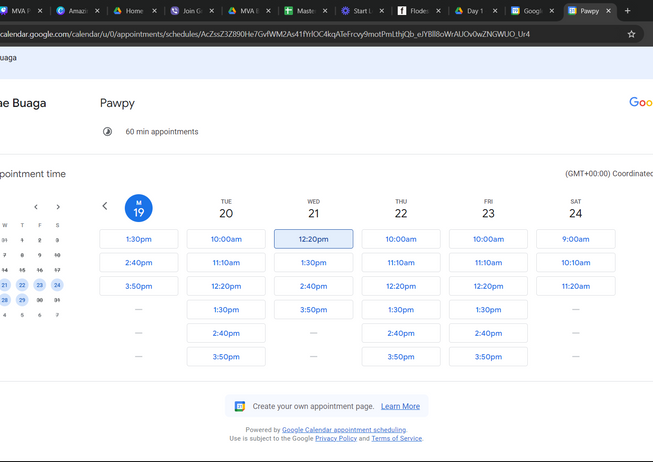The width and height of the screenshot is (653, 462).
Task: Open Google Calendar appointment scheduling link
Action: click(x=344, y=430)
